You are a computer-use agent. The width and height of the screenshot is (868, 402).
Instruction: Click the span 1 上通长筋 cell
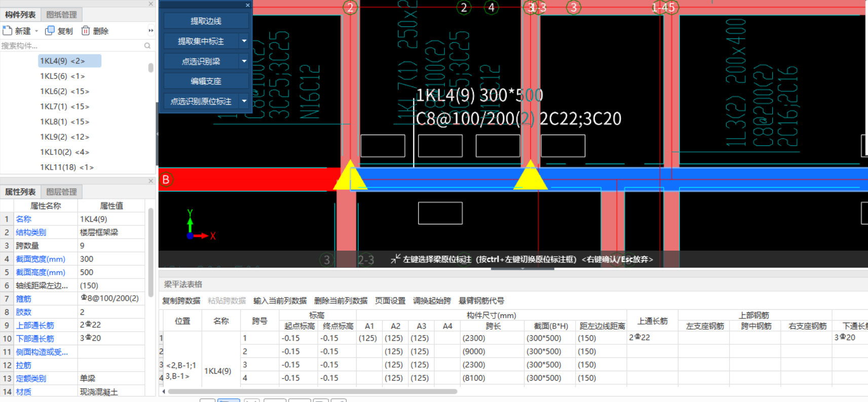point(652,338)
